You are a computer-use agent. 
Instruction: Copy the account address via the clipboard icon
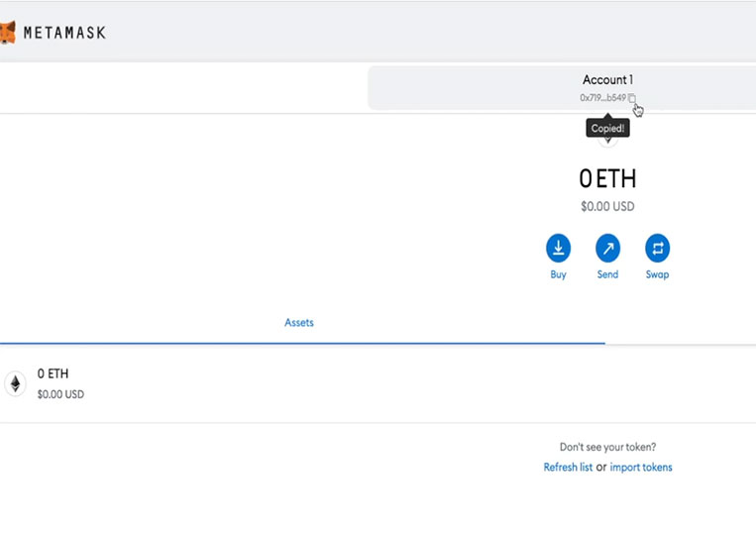point(631,98)
